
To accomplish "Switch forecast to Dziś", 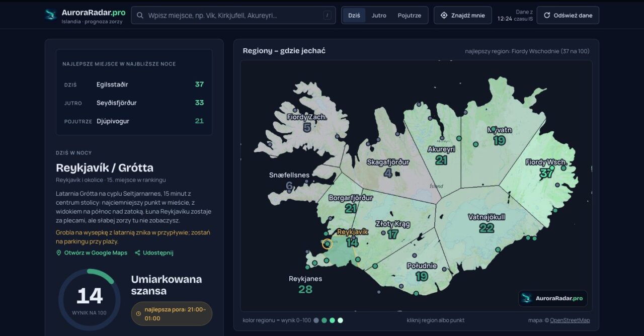I will pyautogui.click(x=354, y=15).
